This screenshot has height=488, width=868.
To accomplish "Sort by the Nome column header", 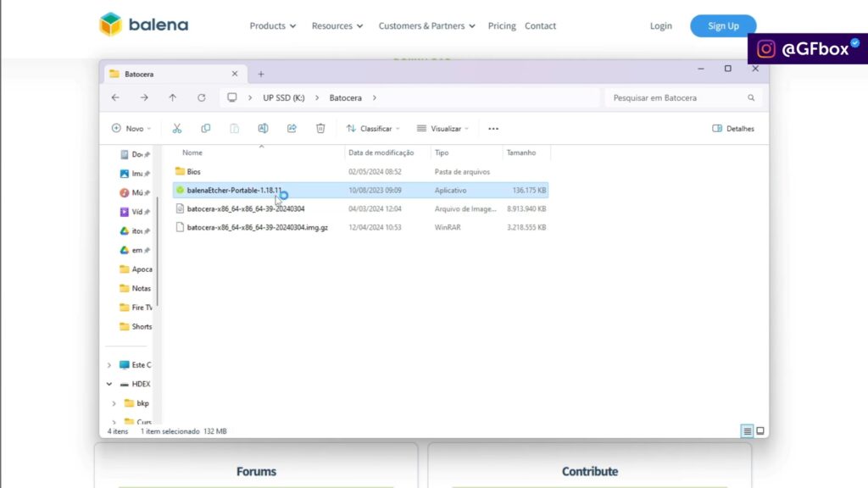I will (192, 152).
